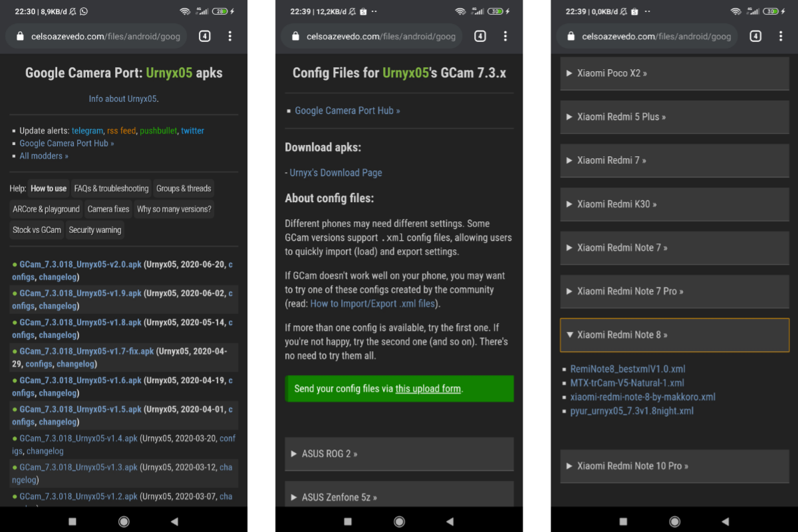This screenshot has height=532, width=798.
Task: Open Chrome three-dot menu on Urnyx05 apks screen
Action: 230,37
